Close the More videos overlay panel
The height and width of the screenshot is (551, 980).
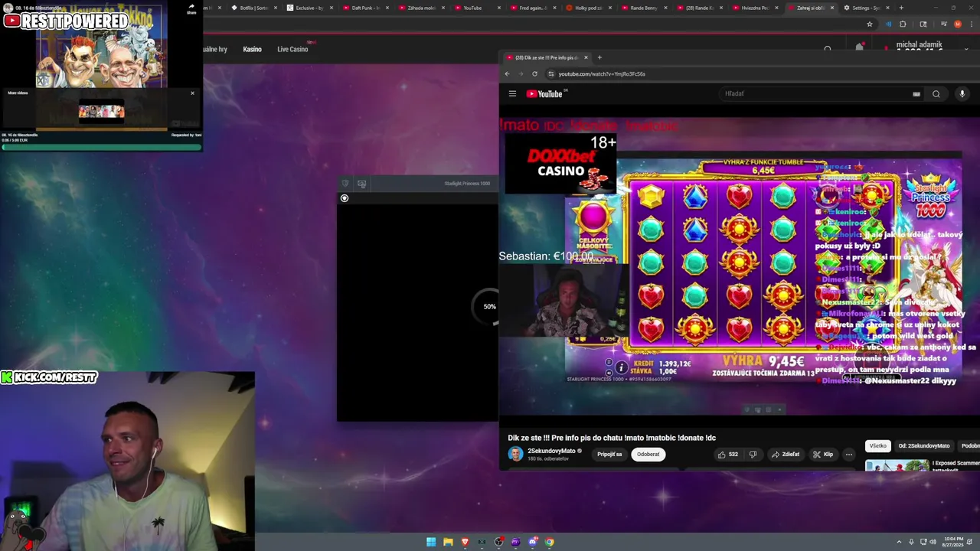click(x=192, y=93)
